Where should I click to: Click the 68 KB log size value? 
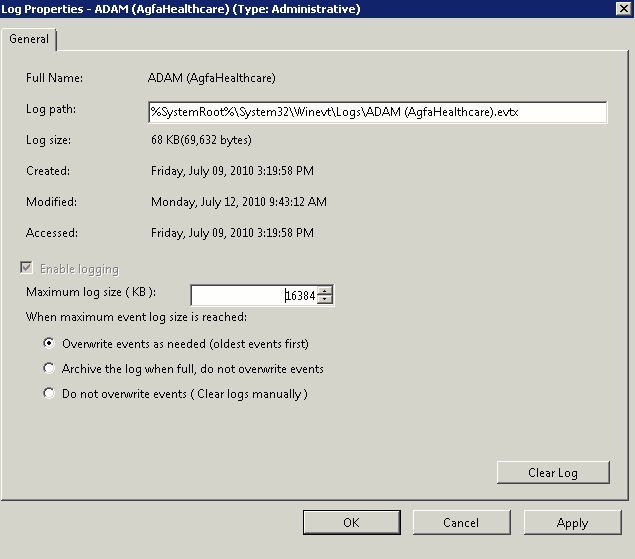(201, 140)
